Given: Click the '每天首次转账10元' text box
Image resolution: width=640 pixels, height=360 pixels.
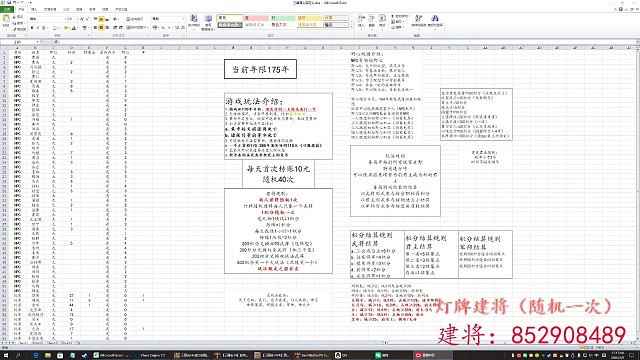Looking at the screenshot, I should (x=278, y=173).
